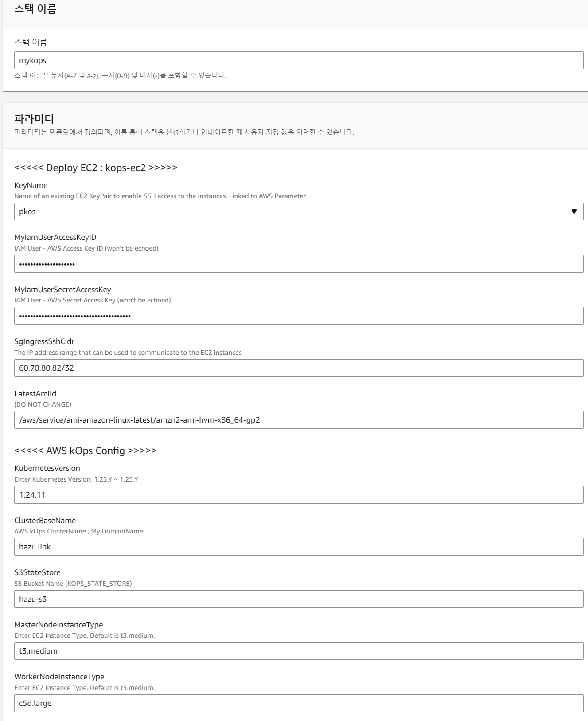Click the '스택 이름' field label above mykops

click(31, 42)
